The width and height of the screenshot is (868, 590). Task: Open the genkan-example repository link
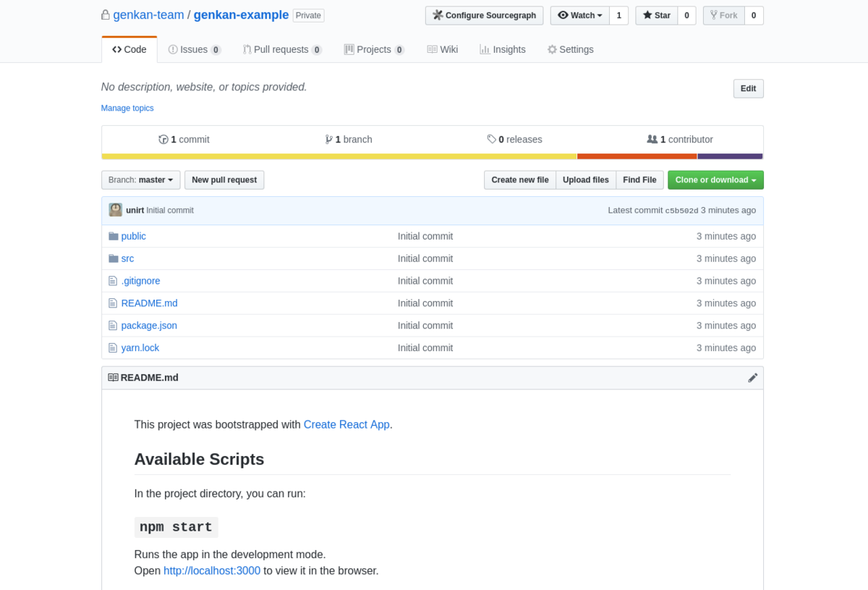[241, 15]
